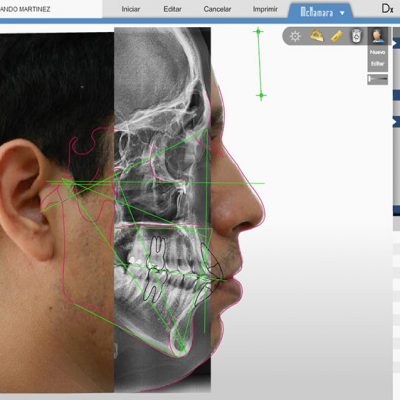Click top handle of green calibration line
The height and width of the screenshot is (400, 400).
coord(258,32)
